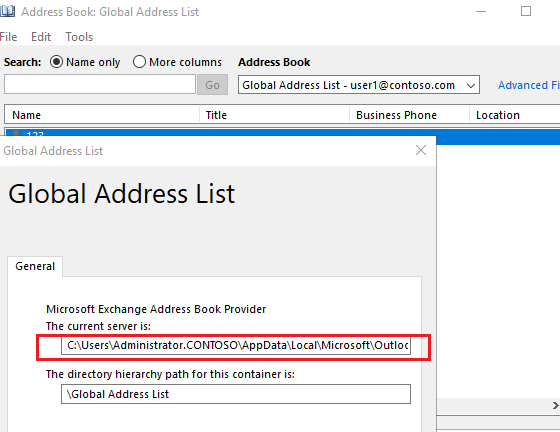Click the current server path field
The width and height of the screenshot is (560, 432).
coord(236,345)
